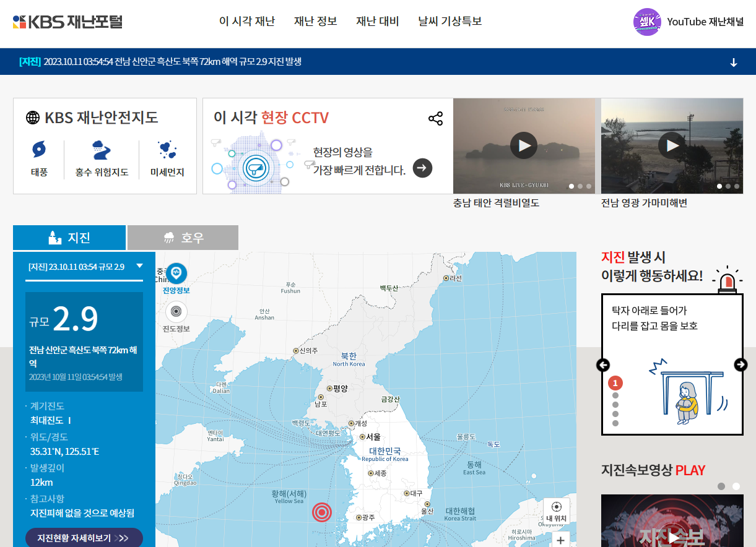Open the 재난 대비 menu
This screenshot has height=547, width=756.
pyautogui.click(x=378, y=22)
